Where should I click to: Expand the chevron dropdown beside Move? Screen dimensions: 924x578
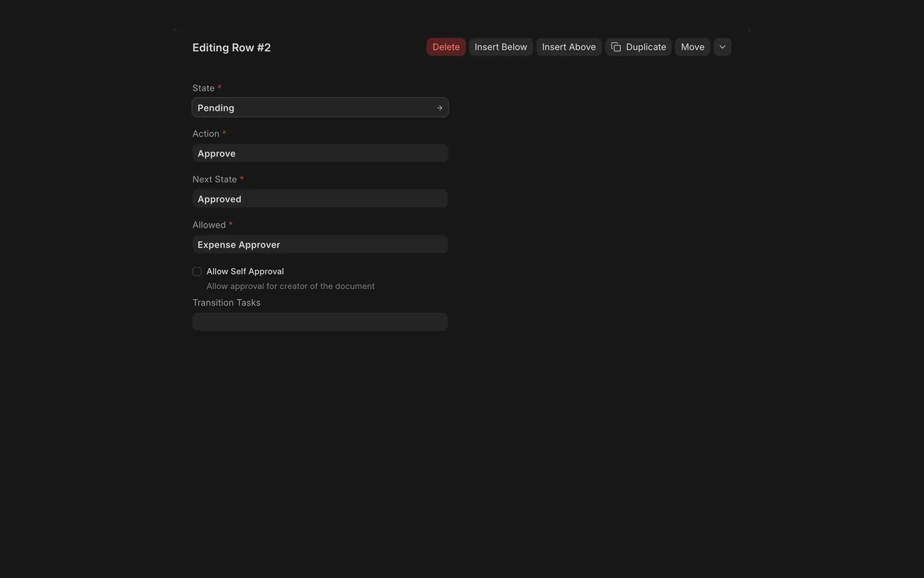point(723,47)
